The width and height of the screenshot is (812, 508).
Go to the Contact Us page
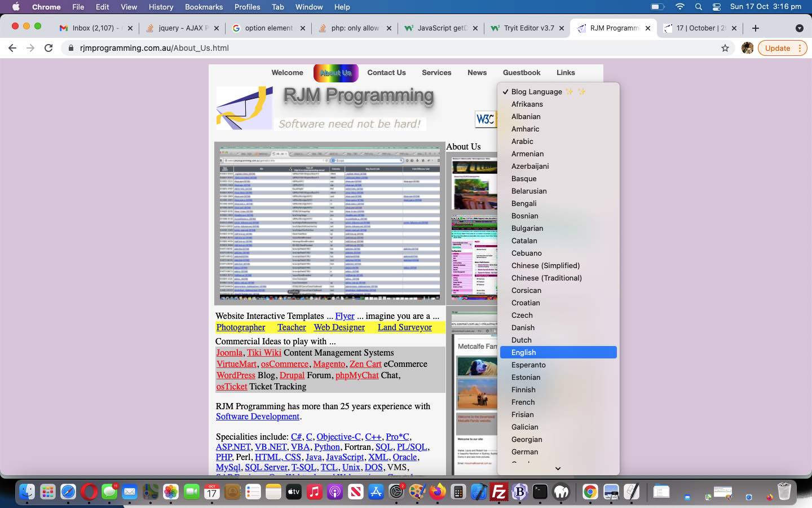click(386, 73)
